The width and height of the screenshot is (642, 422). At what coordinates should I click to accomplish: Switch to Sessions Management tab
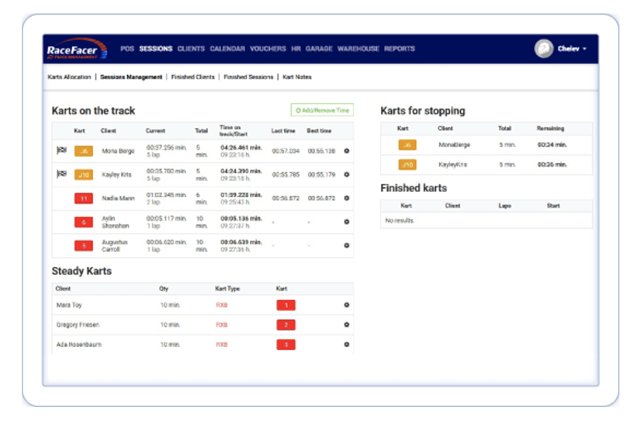131,77
